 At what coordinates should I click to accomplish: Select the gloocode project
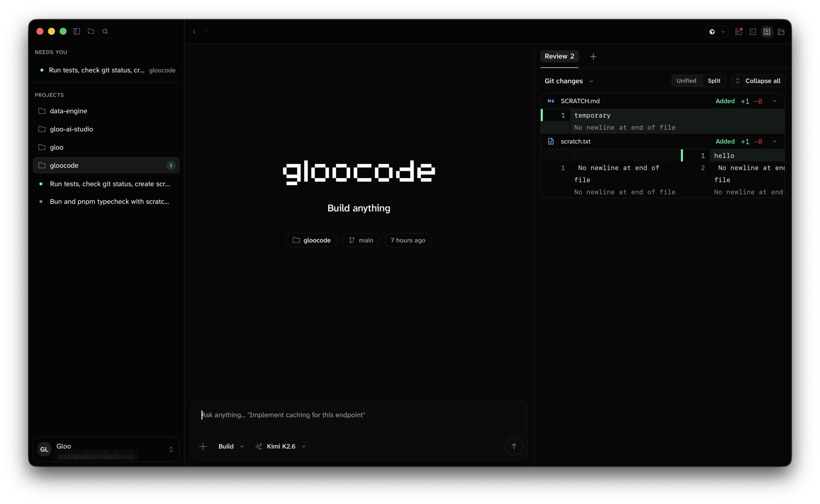tap(106, 165)
